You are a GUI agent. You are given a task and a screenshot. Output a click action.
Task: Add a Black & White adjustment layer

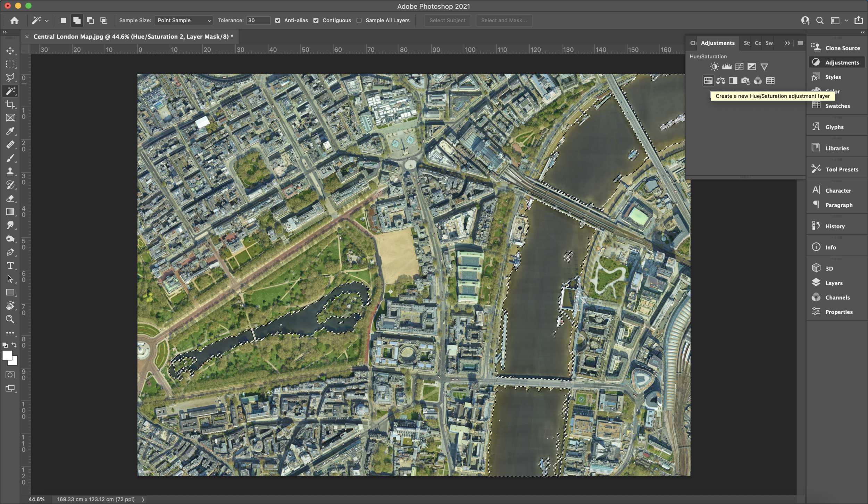pyautogui.click(x=733, y=81)
